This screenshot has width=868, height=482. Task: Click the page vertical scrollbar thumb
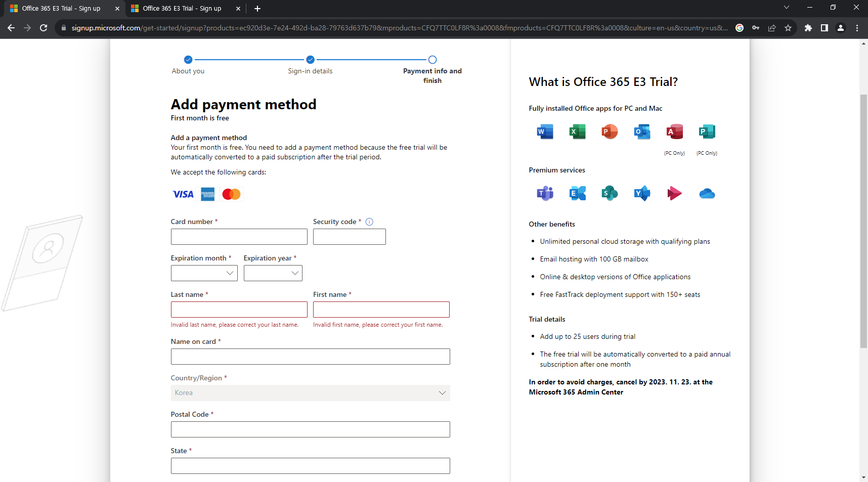point(863,221)
